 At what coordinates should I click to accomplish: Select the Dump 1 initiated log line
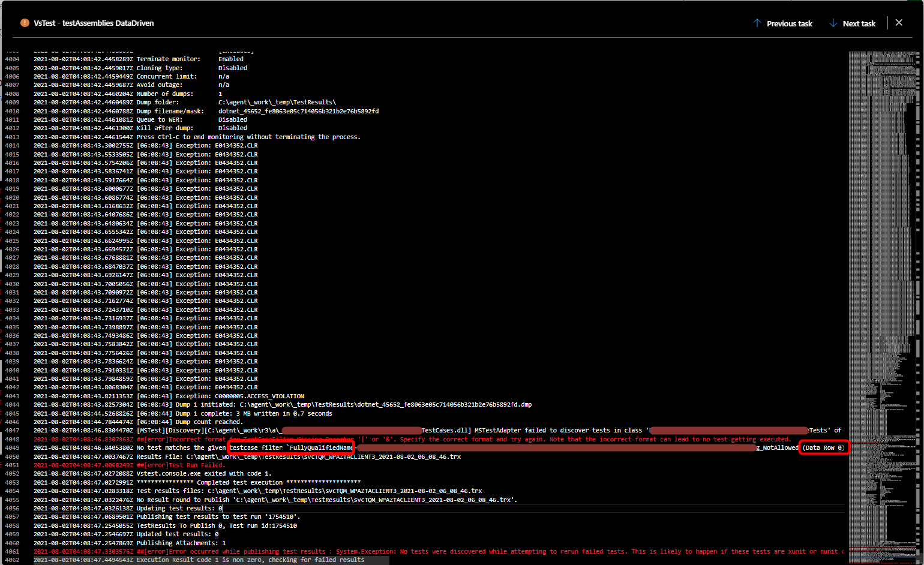click(283, 404)
